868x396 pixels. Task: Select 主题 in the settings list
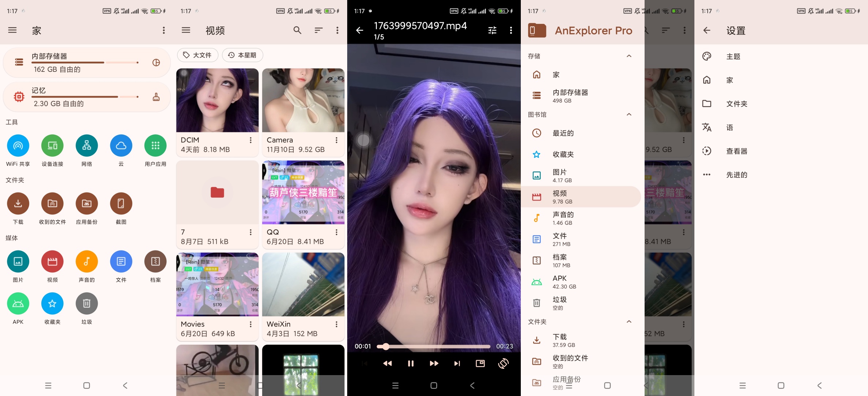click(733, 56)
